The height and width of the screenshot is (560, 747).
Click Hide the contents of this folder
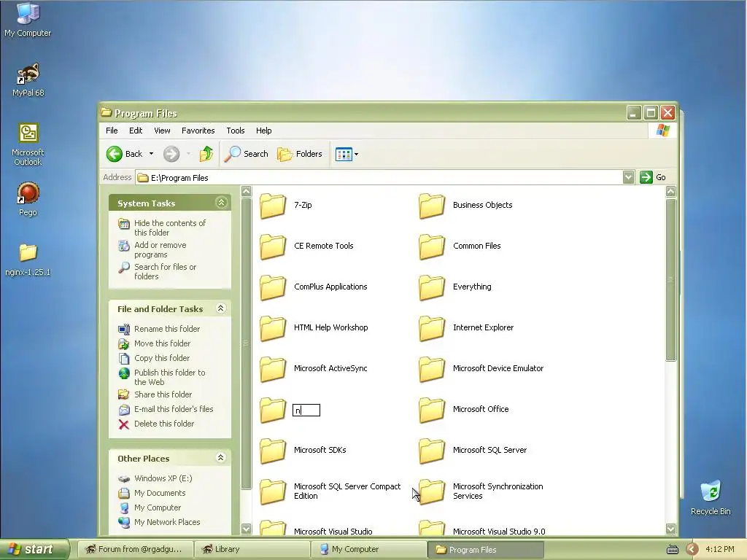point(169,227)
